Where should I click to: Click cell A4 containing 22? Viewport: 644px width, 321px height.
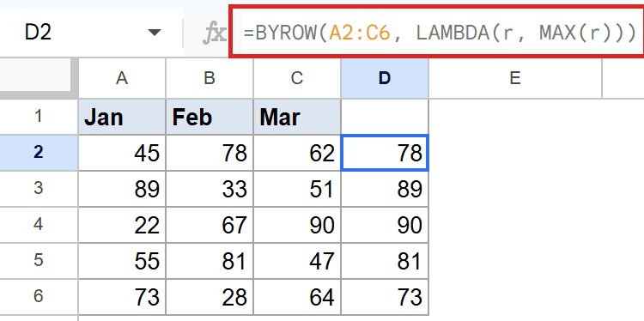[122, 225]
